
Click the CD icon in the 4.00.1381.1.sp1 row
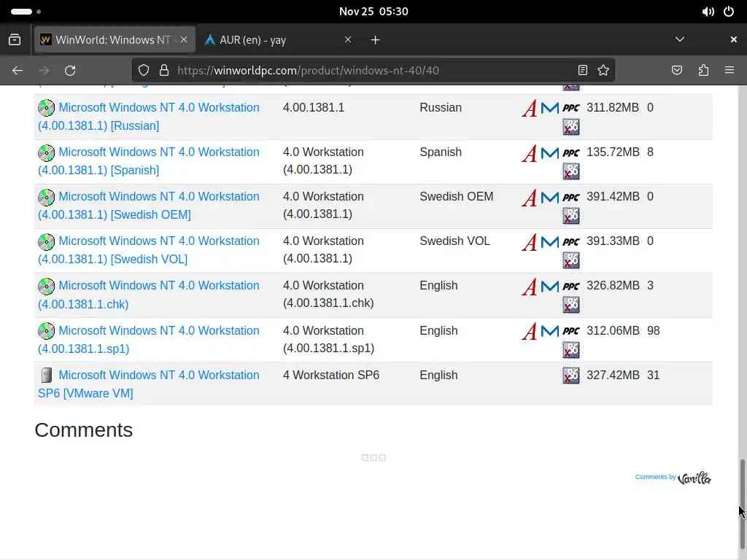[x=46, y=331]
